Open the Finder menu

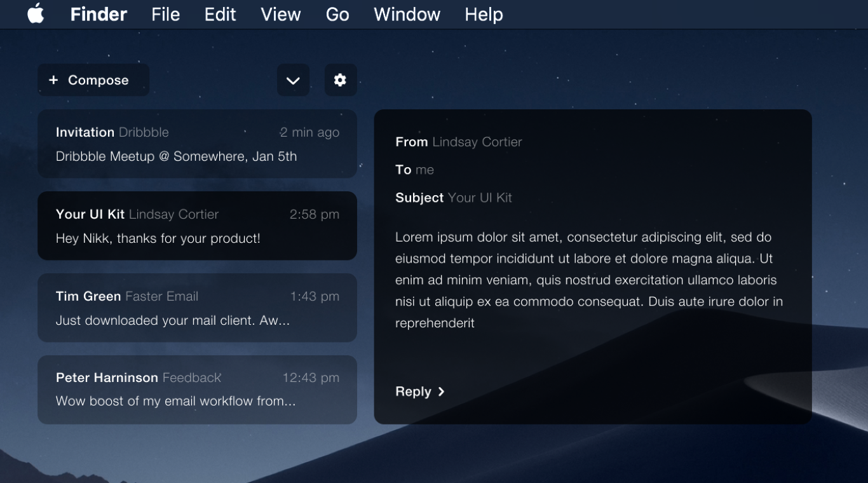[98, 14]
